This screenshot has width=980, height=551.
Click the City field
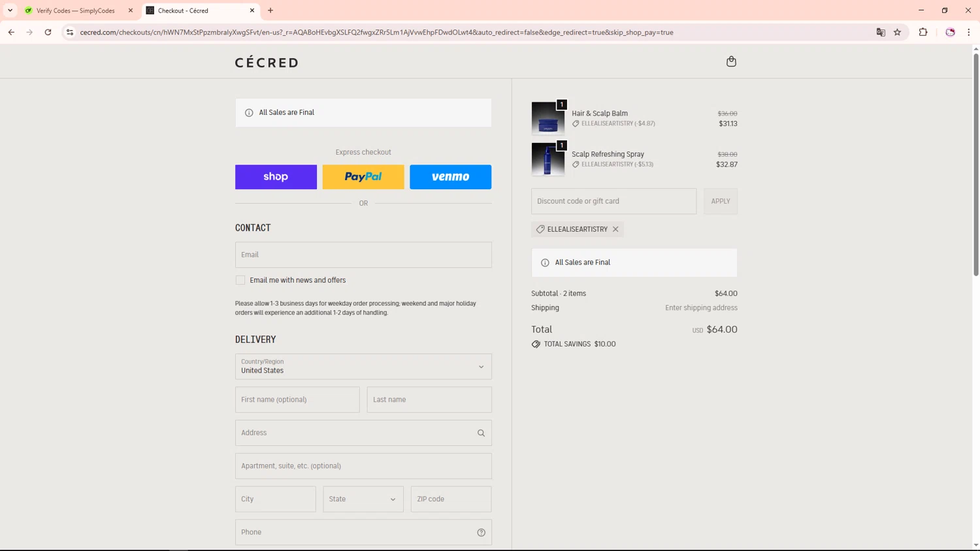[276, 499]
